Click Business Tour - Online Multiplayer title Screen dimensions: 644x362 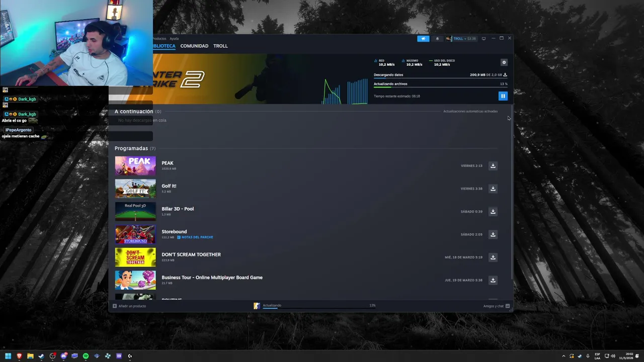(212, 278)
